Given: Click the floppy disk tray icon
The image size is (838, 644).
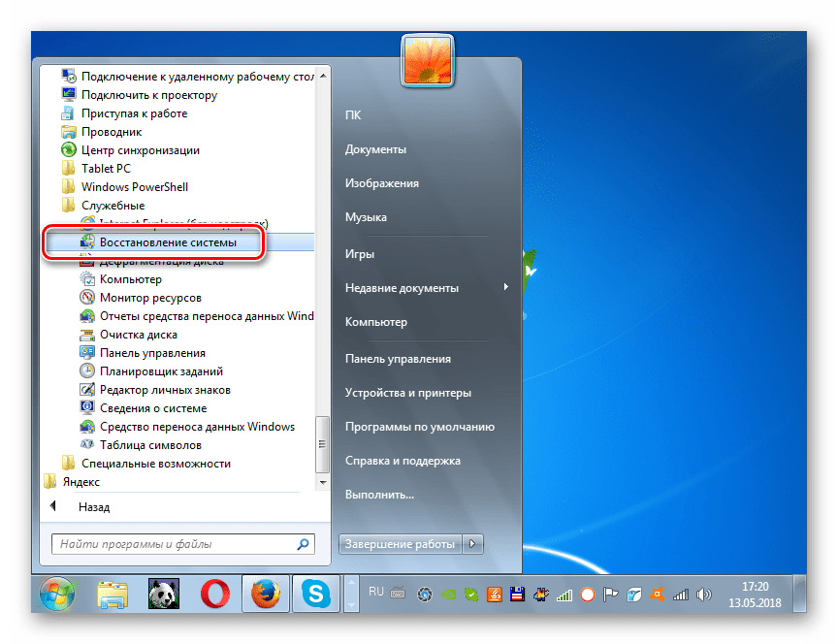Looking at the screenshot, I should (x=517, y=594).
